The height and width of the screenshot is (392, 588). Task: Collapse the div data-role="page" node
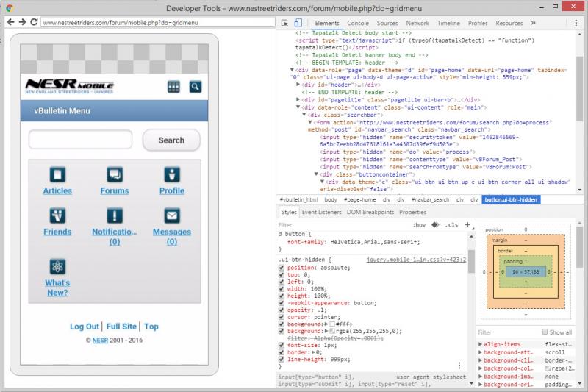292,70
